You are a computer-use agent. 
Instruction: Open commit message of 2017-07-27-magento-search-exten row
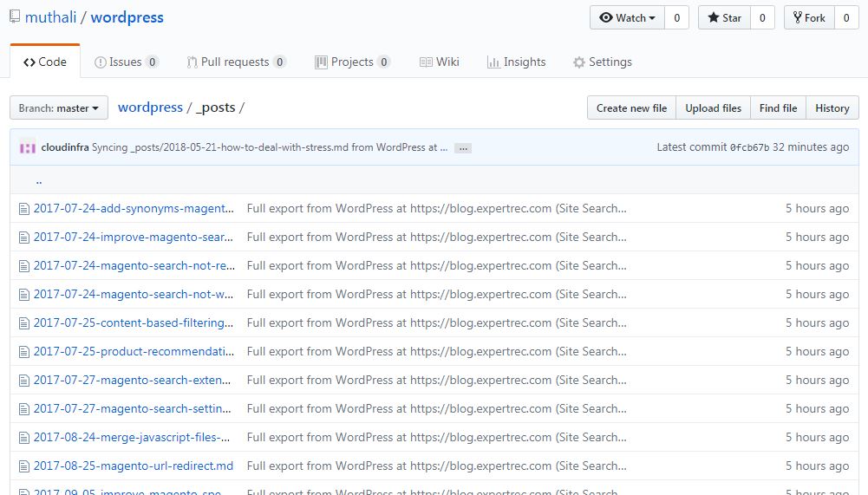point(437,380)
